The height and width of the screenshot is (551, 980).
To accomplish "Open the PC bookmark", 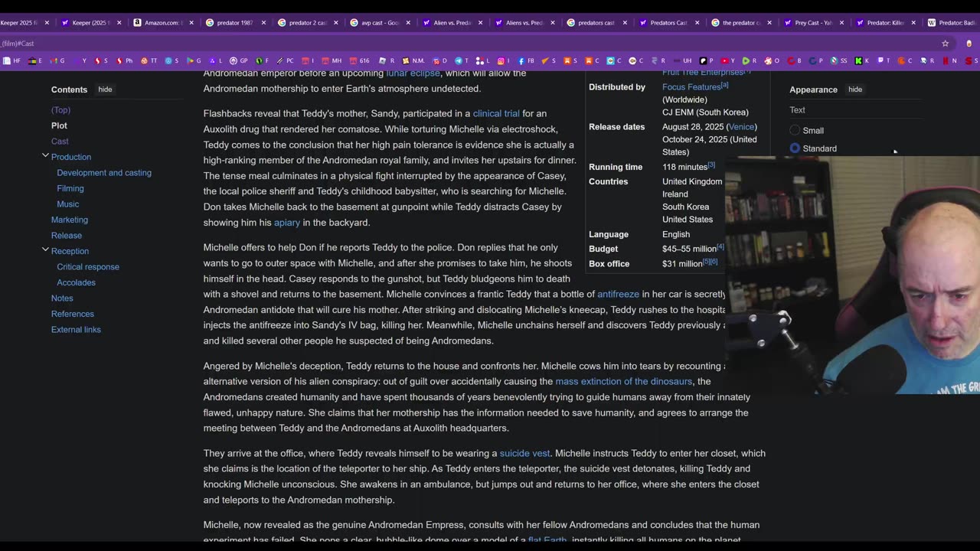I will point(286,60).
